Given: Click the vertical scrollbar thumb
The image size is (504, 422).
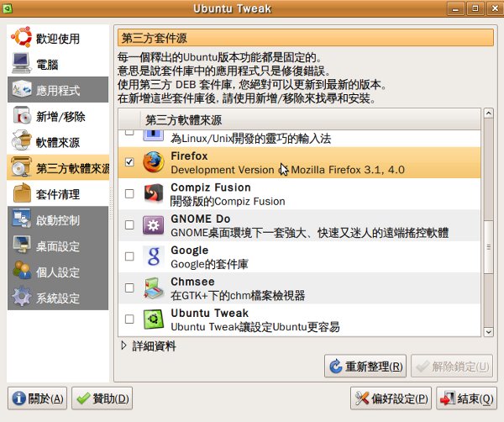Looking at the screenshot, I should (x=489, y=247).
